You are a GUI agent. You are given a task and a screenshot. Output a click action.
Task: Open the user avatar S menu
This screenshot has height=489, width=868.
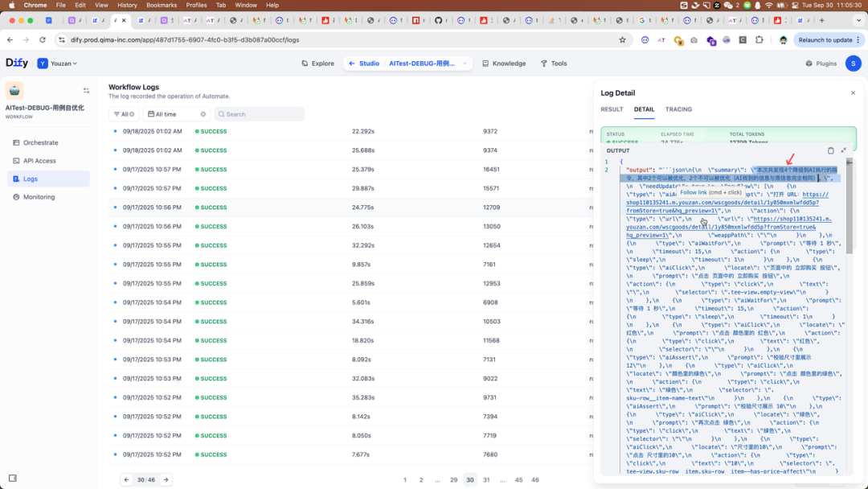point(853,64)
